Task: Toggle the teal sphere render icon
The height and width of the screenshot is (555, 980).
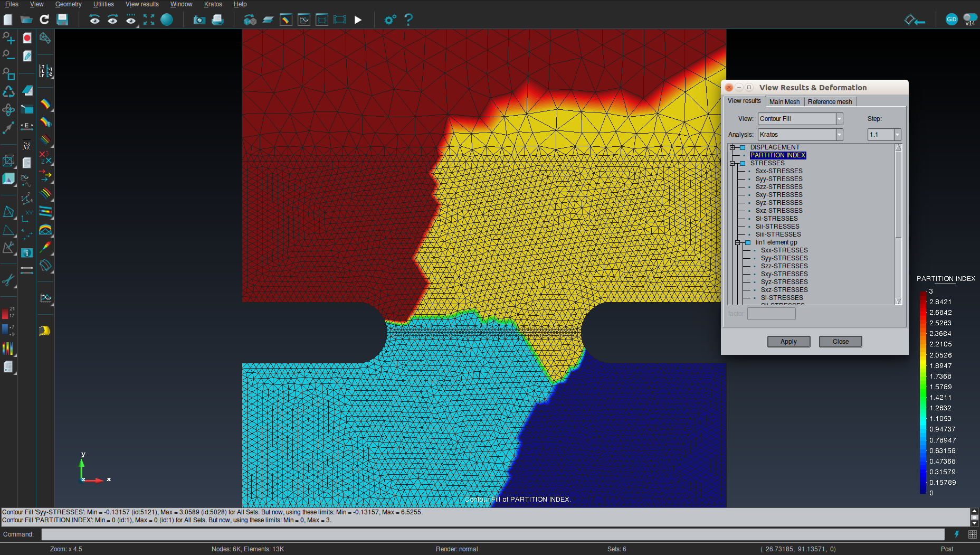Action: (x=167, y=20)
